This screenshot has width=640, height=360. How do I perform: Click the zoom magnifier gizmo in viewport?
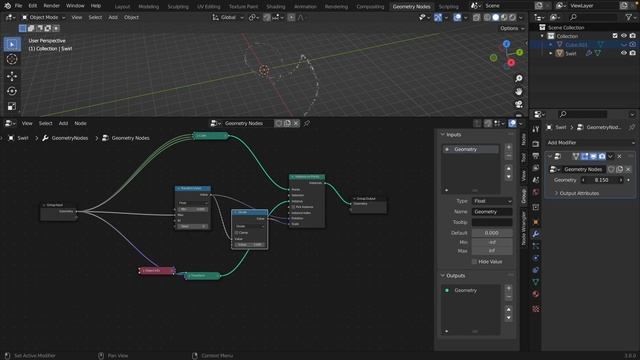click(518, 78)
